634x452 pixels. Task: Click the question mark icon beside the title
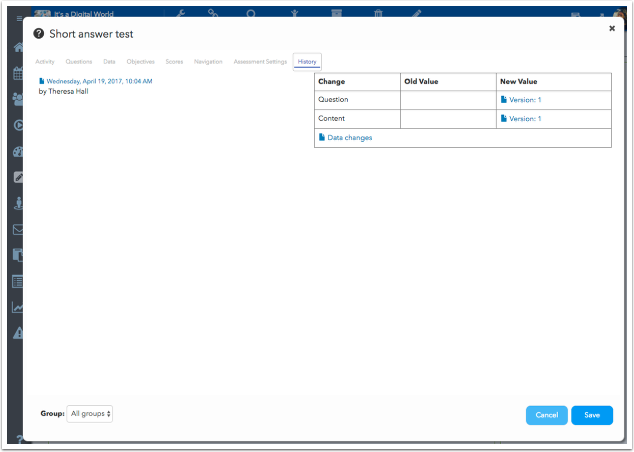38,34
